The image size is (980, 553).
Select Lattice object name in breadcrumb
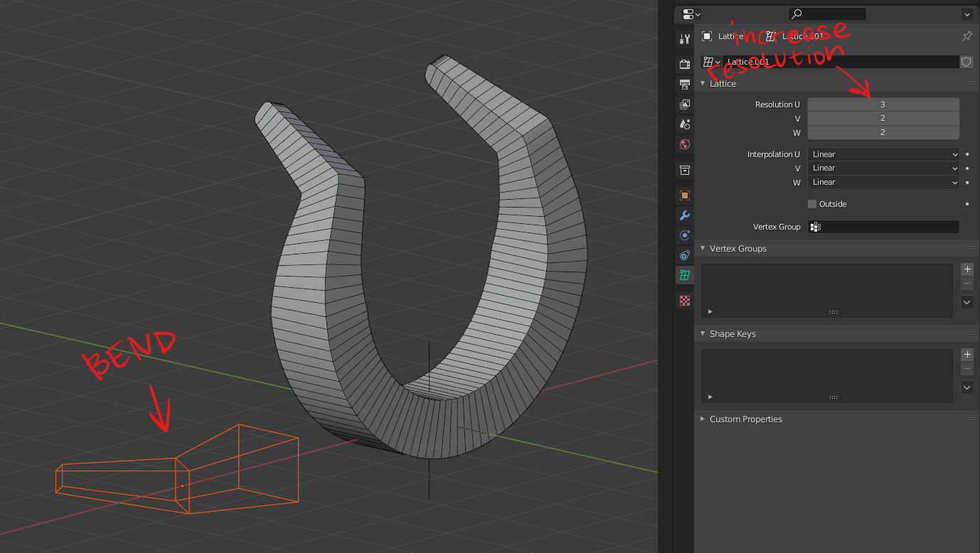click(x=730, y=36)
